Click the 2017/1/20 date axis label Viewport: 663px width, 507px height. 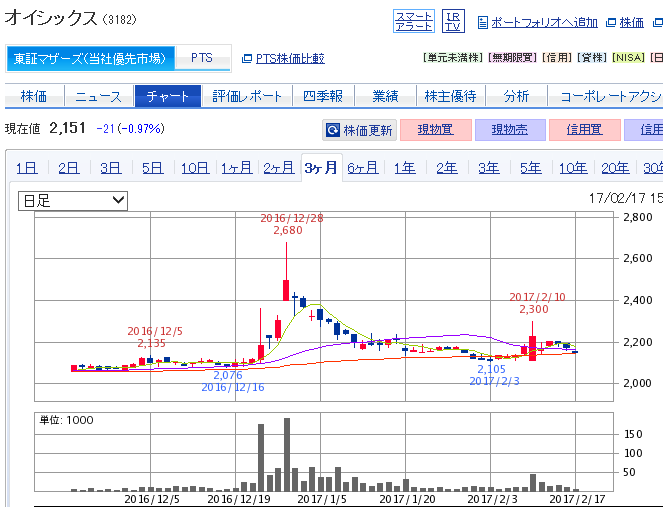pos(407,499)
